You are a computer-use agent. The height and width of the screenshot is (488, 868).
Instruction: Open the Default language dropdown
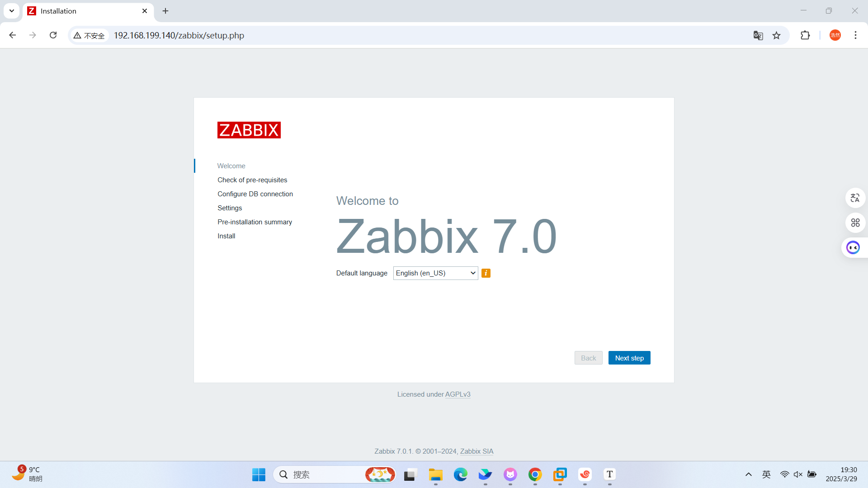435,273
